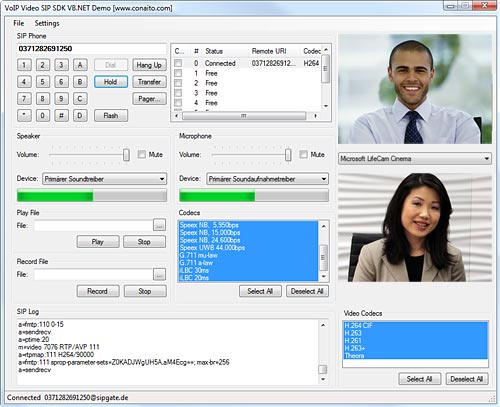Click the phone number input field
This screenshot has width=500, height=407.
[x=92, y=49]
